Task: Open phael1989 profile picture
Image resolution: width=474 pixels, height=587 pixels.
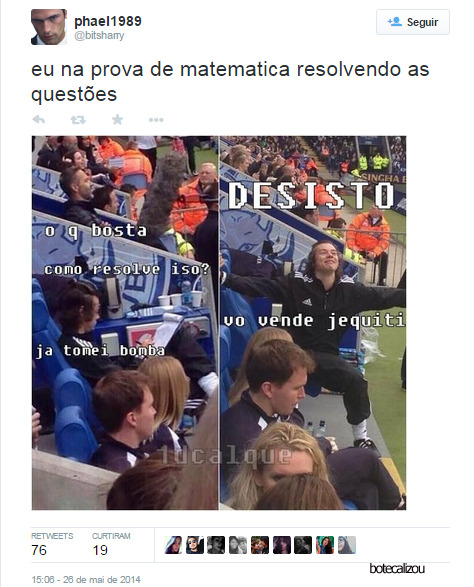Action: [49, 27]
